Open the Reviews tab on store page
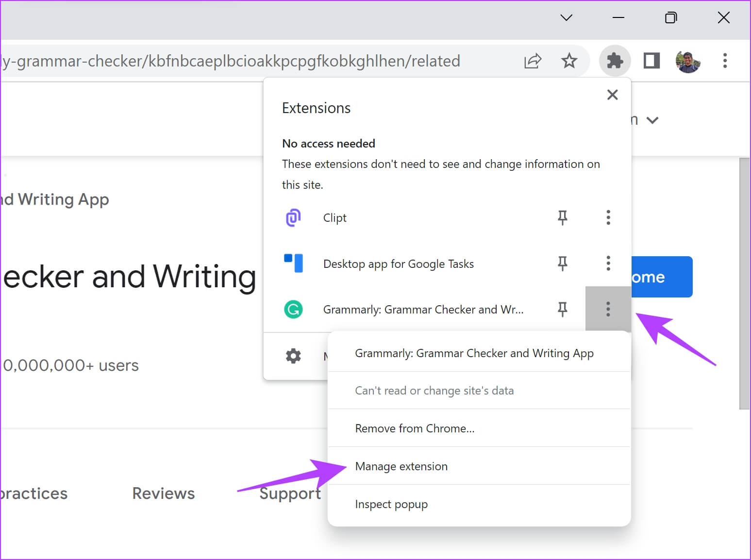 click(164, 494)
